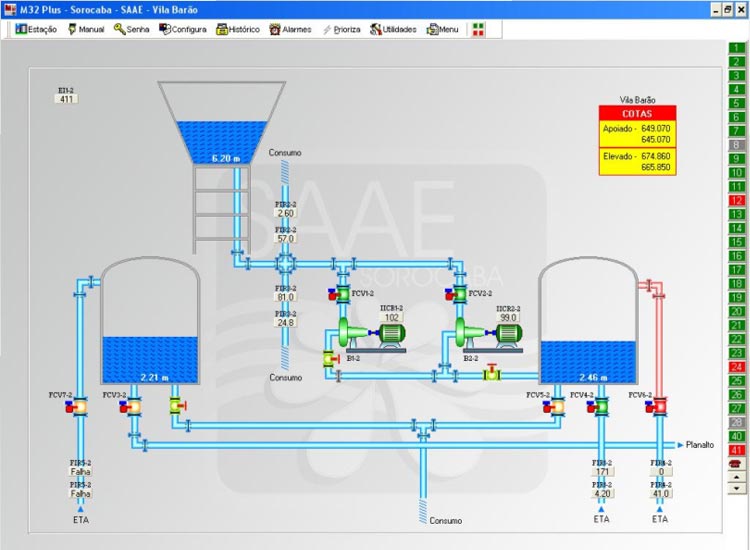This screenshot has height=550, width=750.
Task: Click the FIR2-2 reading 57.0
Action: 285,238
